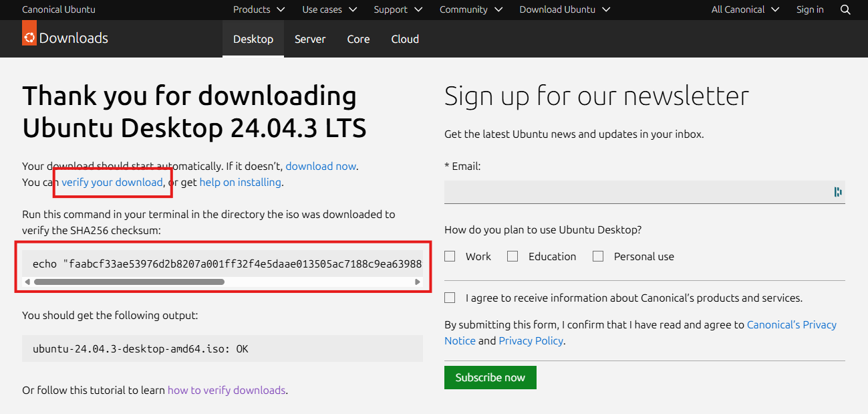Click the right arrow of command scrollbar
Image resolution: width=868 pixels, height=414 pixels.
coord(418,282)
